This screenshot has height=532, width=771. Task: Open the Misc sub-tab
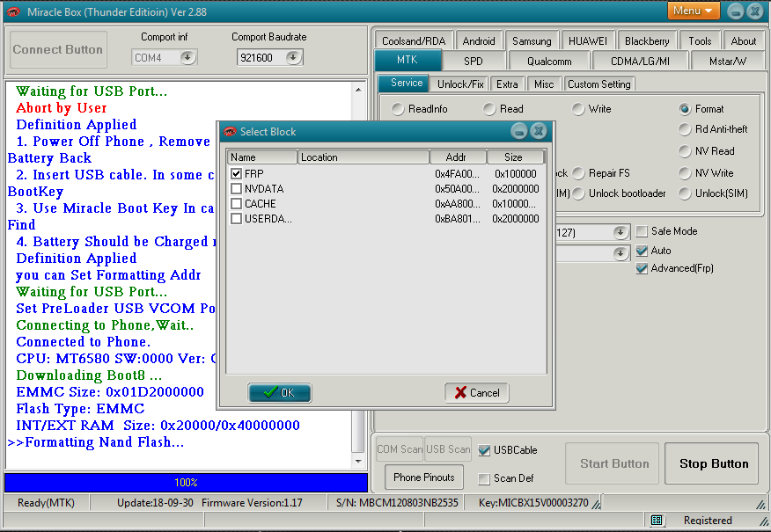pos(544,84)
